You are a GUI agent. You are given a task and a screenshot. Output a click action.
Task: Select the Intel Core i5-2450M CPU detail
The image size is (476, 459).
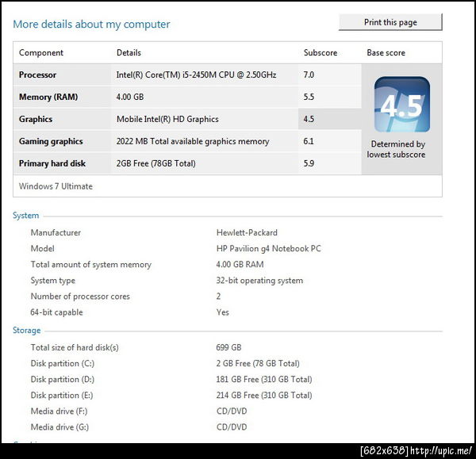coord(196,75)
